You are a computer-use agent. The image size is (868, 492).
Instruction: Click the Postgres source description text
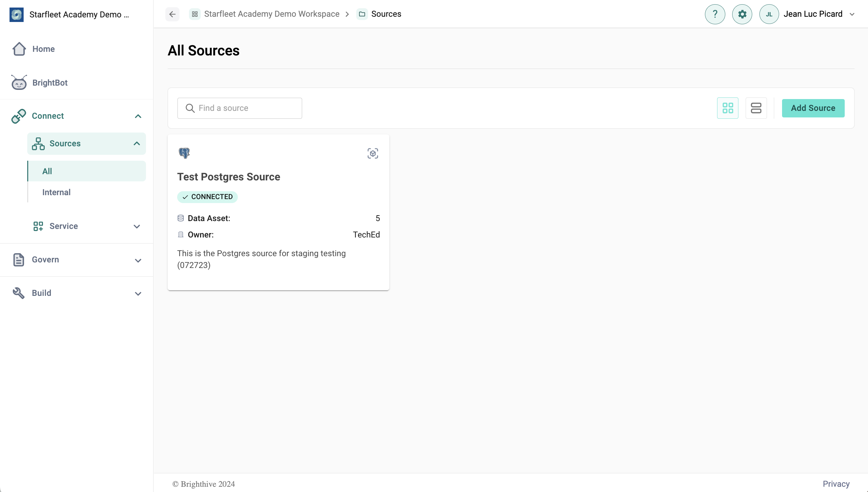pos(261,259)
